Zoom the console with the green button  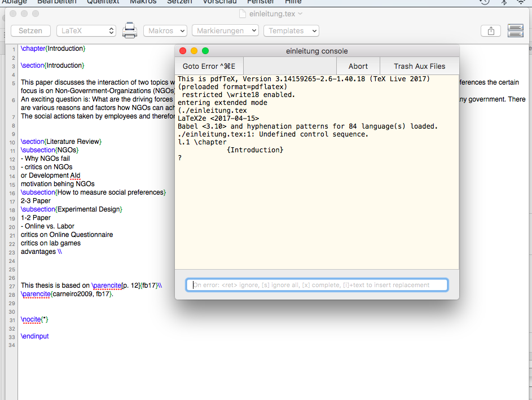[x=205, y=51]
